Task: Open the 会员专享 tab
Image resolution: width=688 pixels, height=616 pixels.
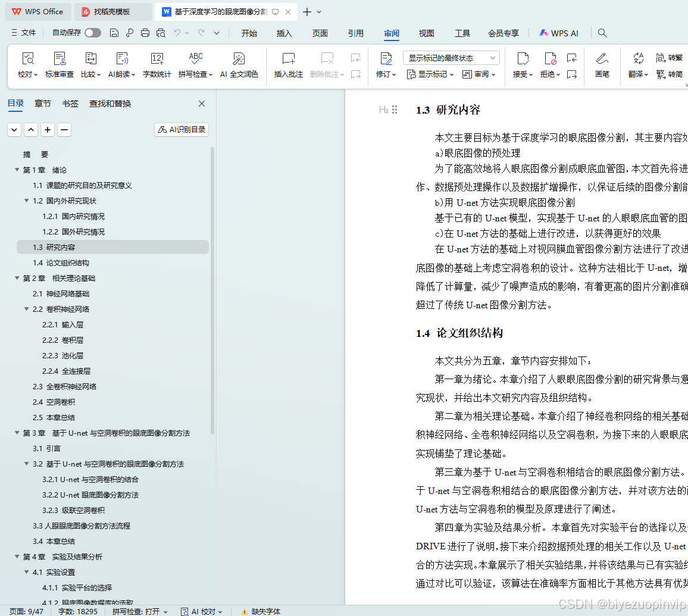Action: tap(504, 33)
